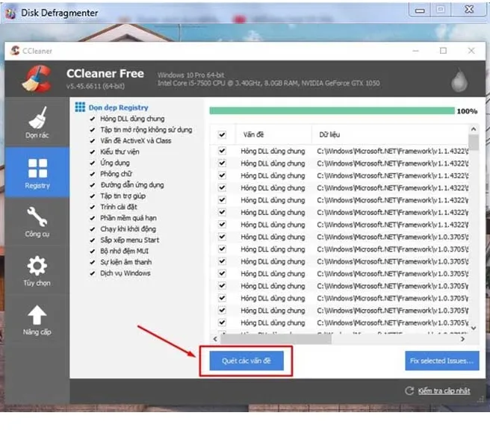490x448 pixels.
Task: Click the CCleaner logo in header
Action: (37, 78)
